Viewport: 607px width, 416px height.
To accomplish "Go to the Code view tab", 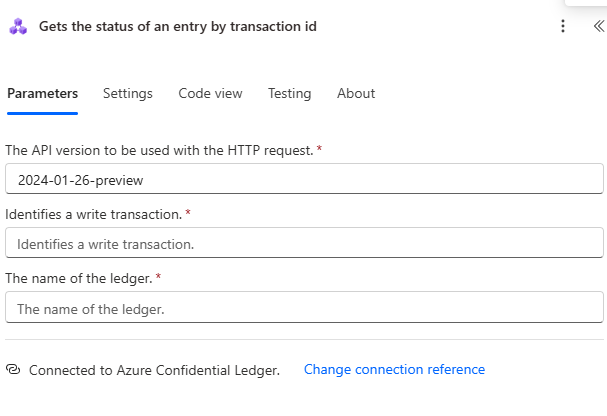I will [210, 93].
